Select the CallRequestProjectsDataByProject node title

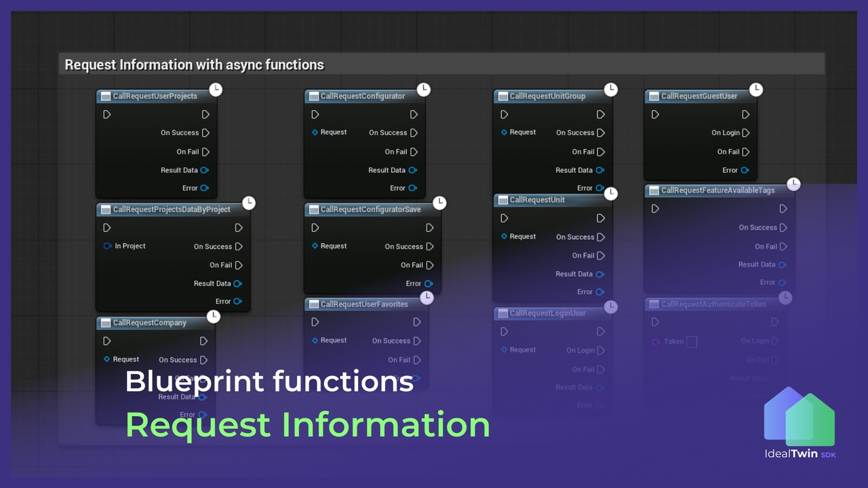(172, 209)
